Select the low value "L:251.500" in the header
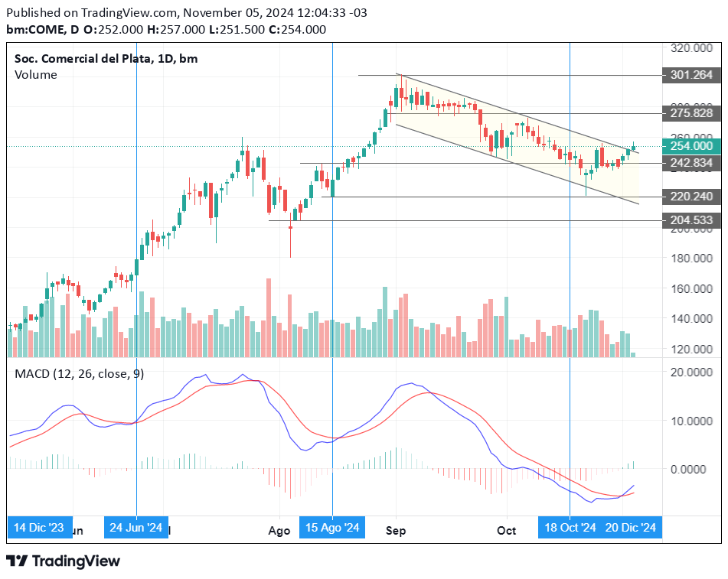The image size is (728, 579). (237, 30)
